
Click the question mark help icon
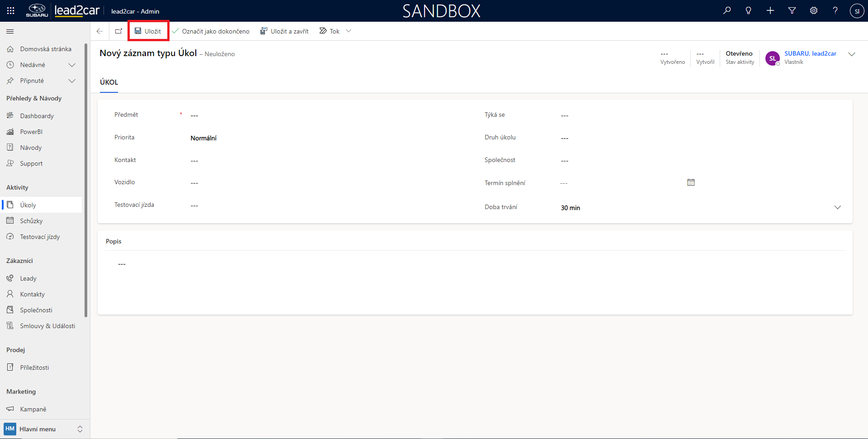pos(835,11)
